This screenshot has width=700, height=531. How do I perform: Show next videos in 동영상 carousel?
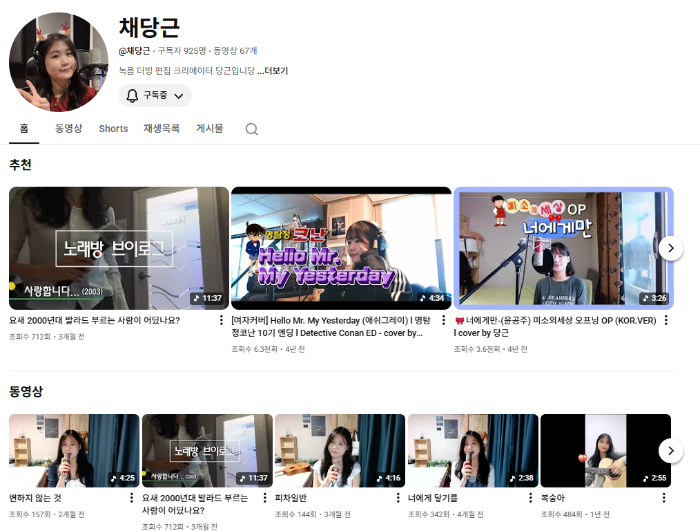(671, 451)
